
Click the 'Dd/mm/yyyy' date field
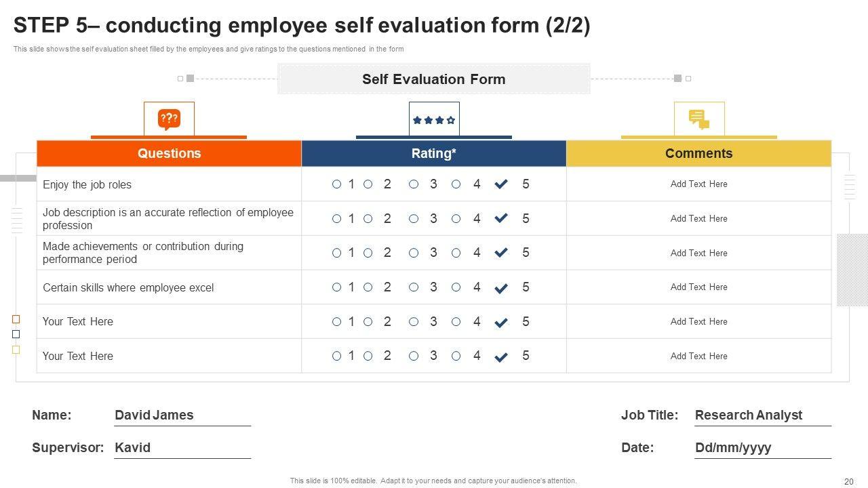point(733,447)
